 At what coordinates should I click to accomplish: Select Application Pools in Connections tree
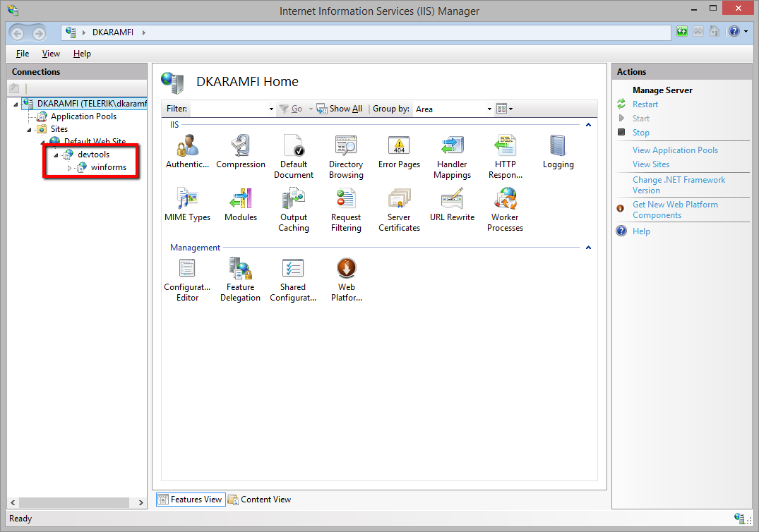[83, 116]
